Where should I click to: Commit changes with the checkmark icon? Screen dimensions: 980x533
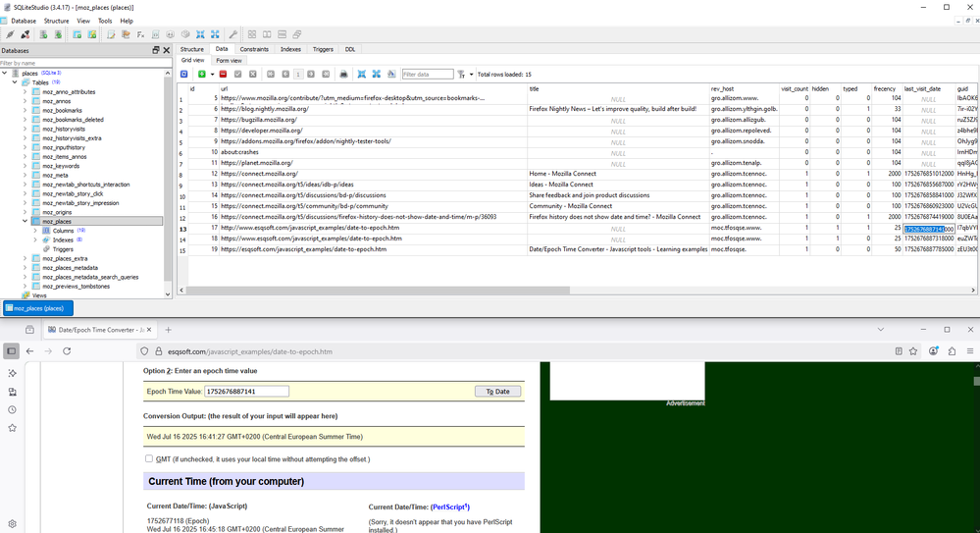point(237,74)
